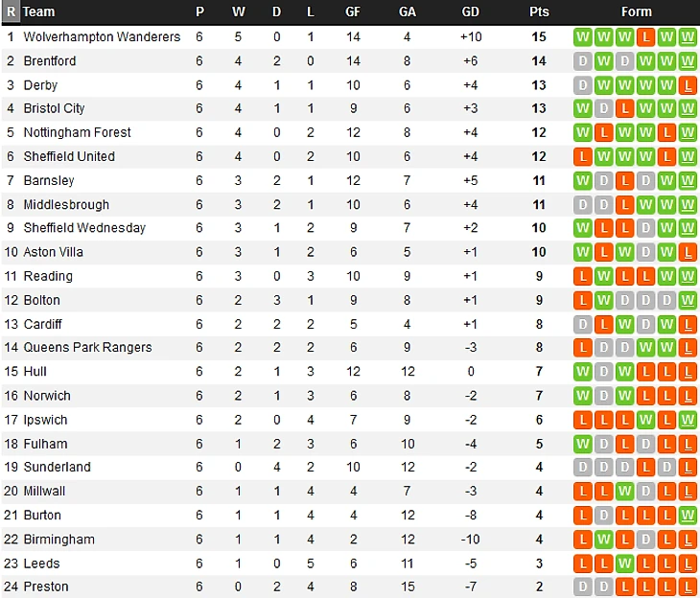
Task: Click the Form column header
Action: (x=636, y=11)
